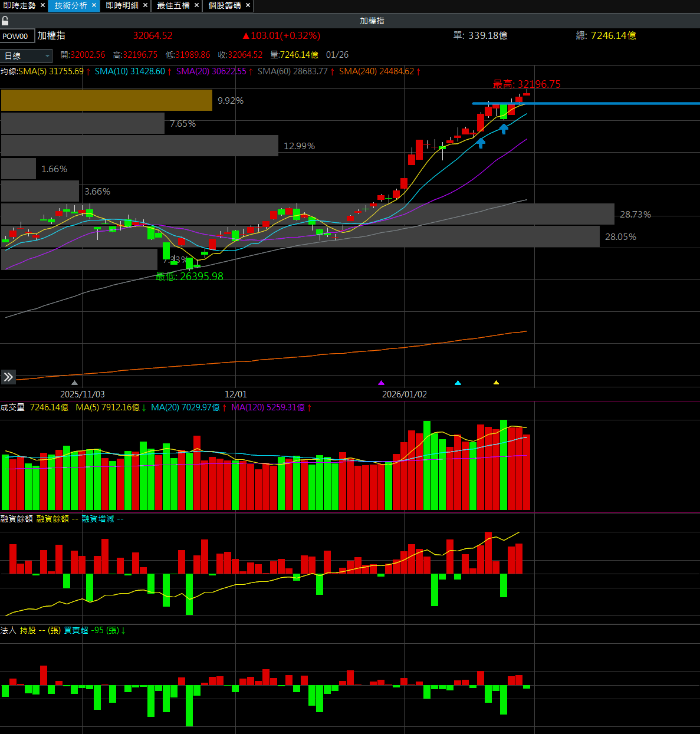Expand the side panel with double-chevron button
700x734 pixels.
pos(8,377)
